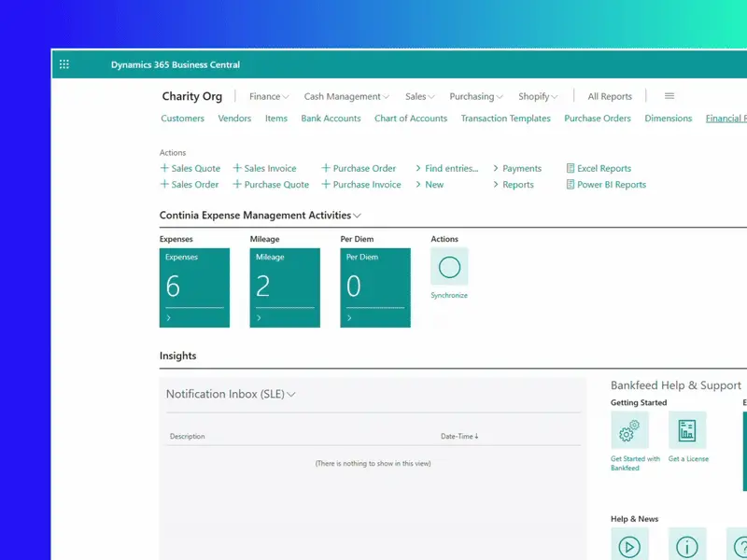
Task: Create a new Sales Quote
Action: coord(190,169)
